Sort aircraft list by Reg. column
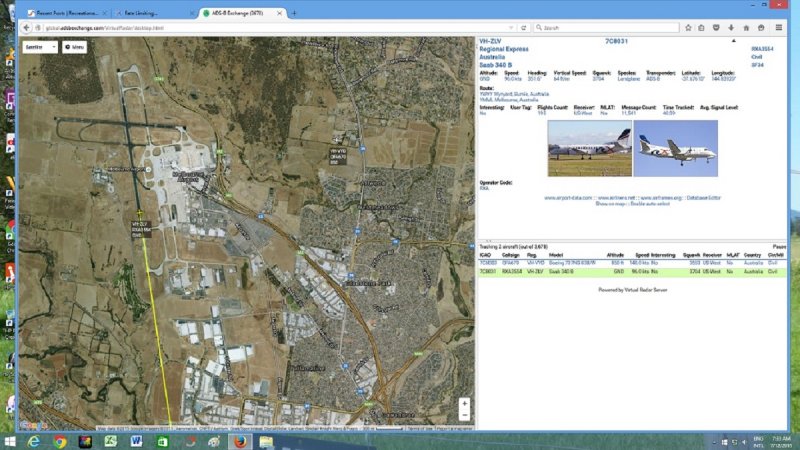 pos(532,255)
